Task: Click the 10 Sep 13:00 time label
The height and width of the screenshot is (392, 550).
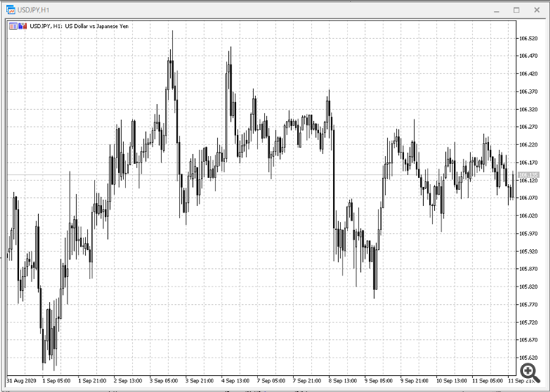Action: (452, 380)
